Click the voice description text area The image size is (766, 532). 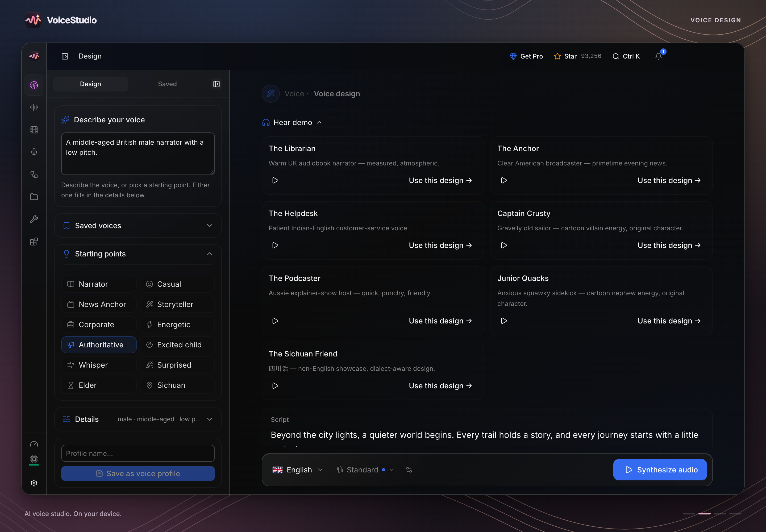tap(138, 154)
